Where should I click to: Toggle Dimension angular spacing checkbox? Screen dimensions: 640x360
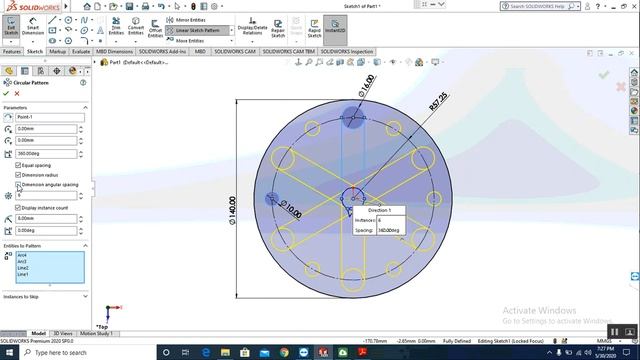coord(18,184)
